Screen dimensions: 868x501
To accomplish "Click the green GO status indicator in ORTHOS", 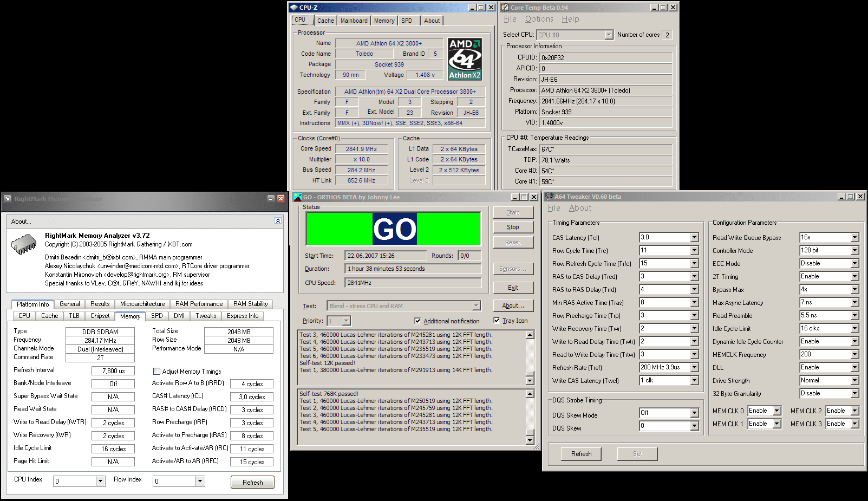I will (x=394, y=229).
